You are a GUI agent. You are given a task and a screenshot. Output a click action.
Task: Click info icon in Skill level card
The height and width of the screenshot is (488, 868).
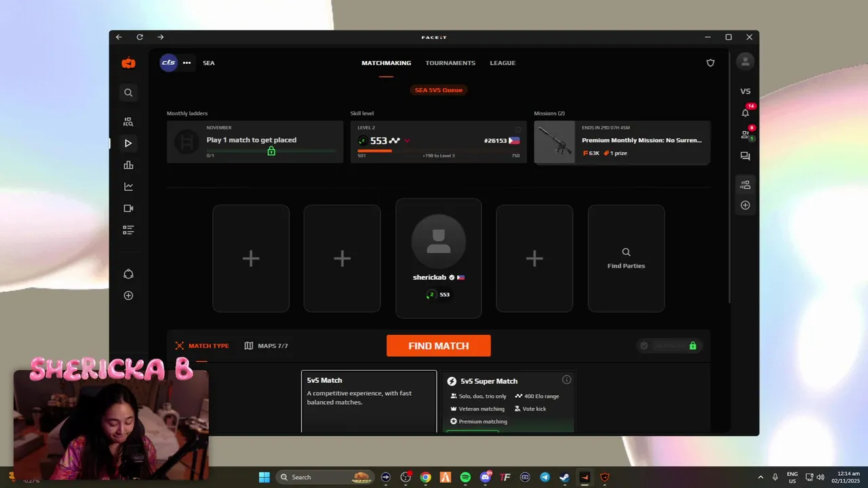click(x=517, y=129)
